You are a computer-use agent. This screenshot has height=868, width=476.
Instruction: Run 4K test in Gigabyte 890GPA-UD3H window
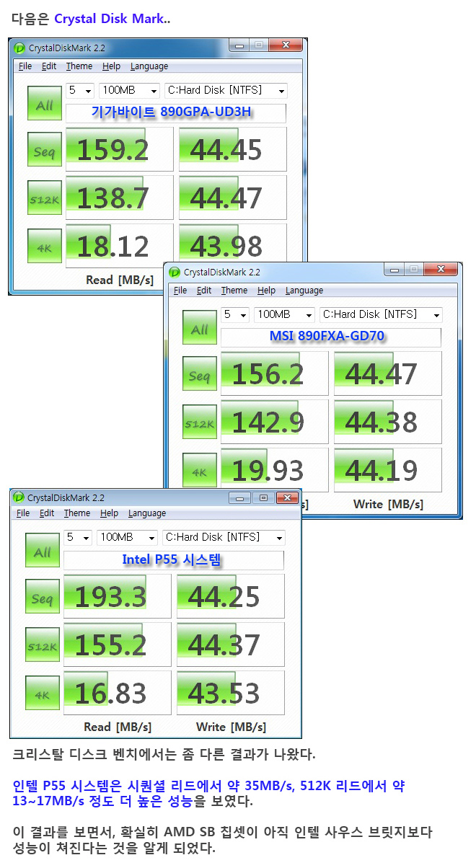click(45, 247)
